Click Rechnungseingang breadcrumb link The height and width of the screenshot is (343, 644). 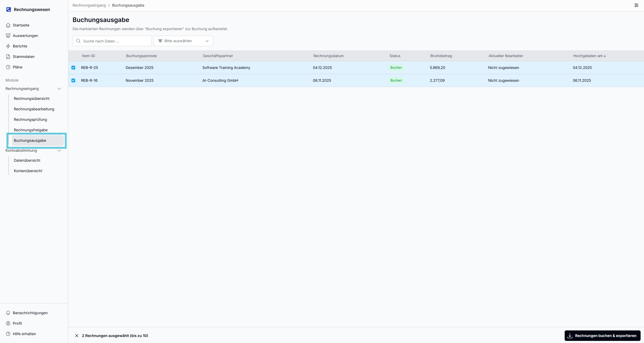89,5
